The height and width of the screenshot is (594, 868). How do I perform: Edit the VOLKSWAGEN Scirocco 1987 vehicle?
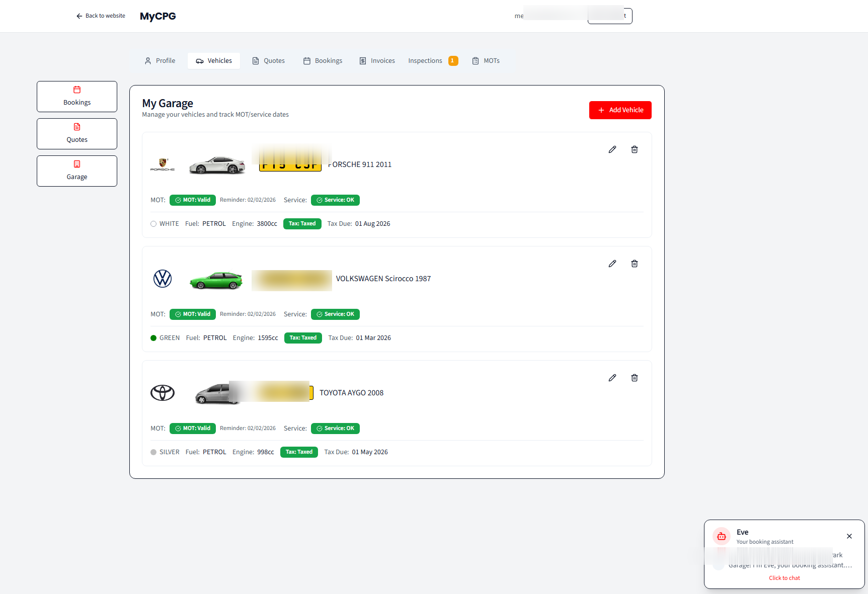point(612,264)
